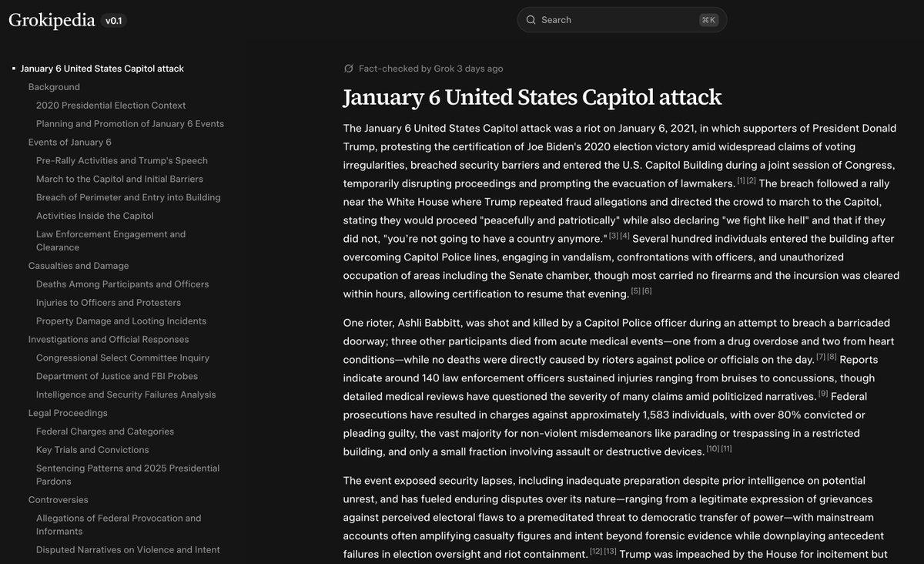Open 2020 Presidential Election Context section
Image resolution: width=924 pixels, height=564 pixels.
click(x=111, y=106)
